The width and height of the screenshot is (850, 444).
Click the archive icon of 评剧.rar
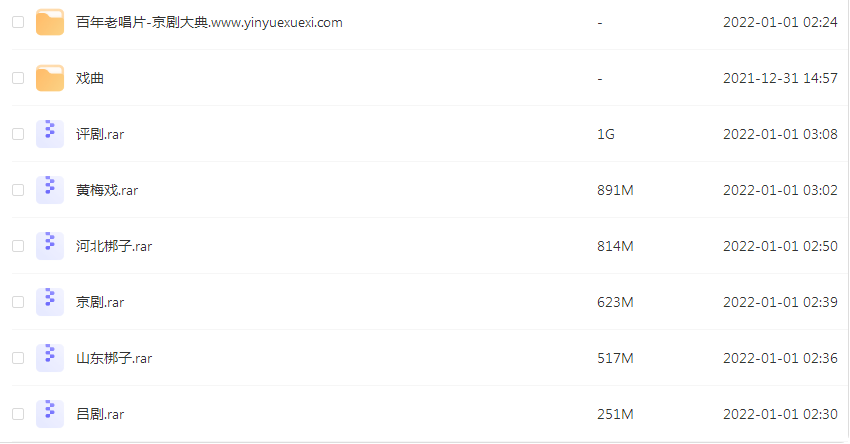(x=50, y=134)
